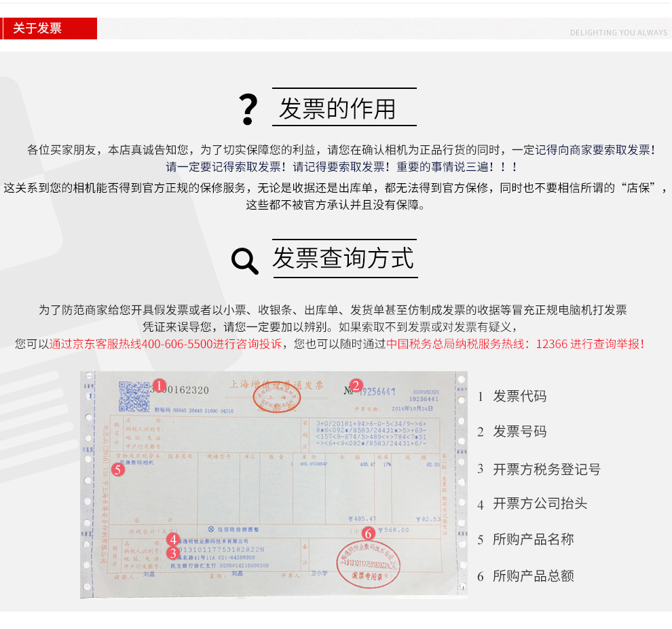This screenshot has height=629, width=672.
Task: Select red marker 4 on the invoice
Action: pos(174,539)
